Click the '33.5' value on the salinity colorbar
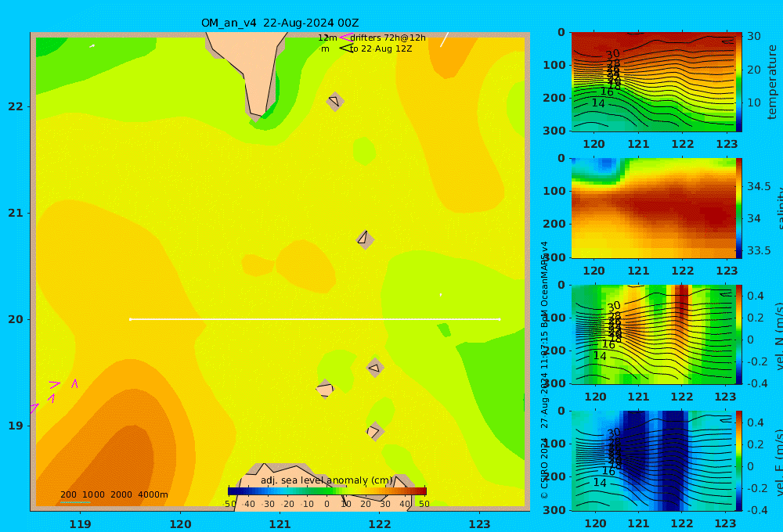The width and height of the screenshot is (783, 532). (x=759, y=250)
